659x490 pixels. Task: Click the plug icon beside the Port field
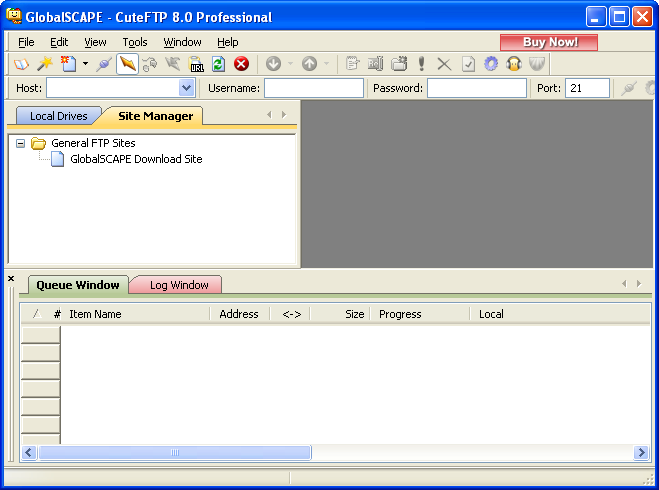(x=629, y=88)
